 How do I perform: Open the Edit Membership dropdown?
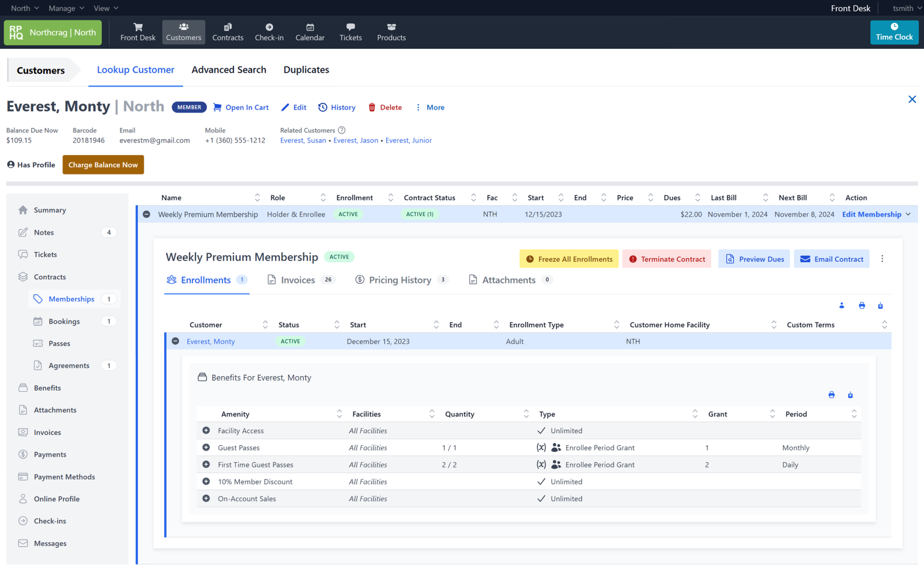[908, 215]
